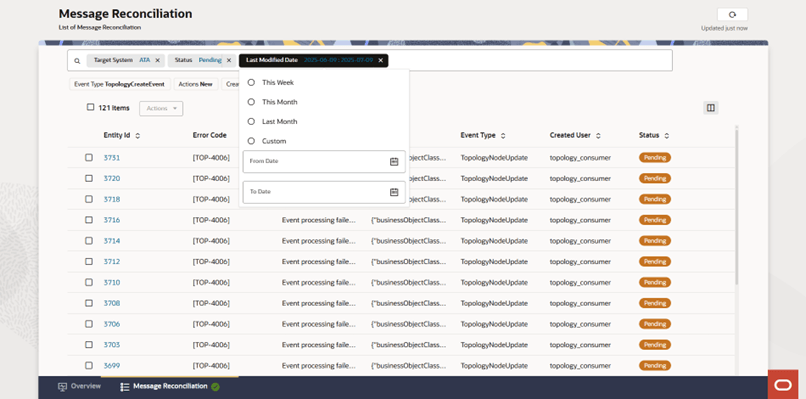The image size is (806, 399).
Task: Click the Event Type TopologyCreateEvent suggestion chip
Action: (x=120, y=84)
